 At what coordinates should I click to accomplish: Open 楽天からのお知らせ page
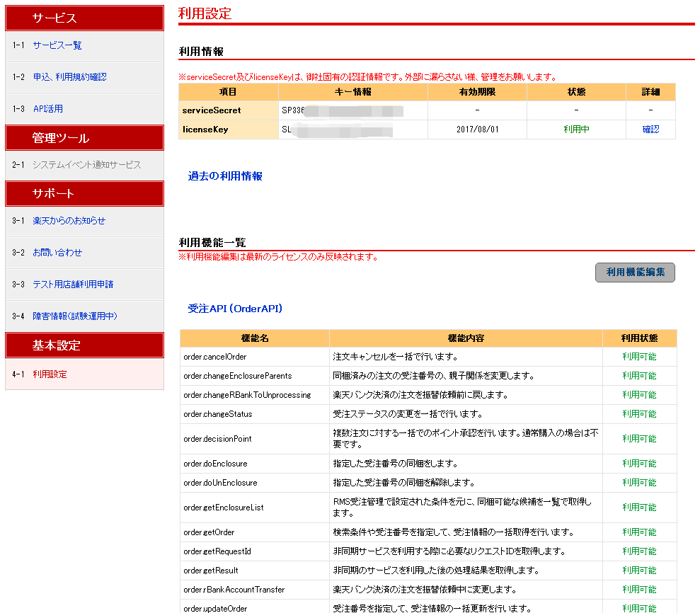coord(69,221)
